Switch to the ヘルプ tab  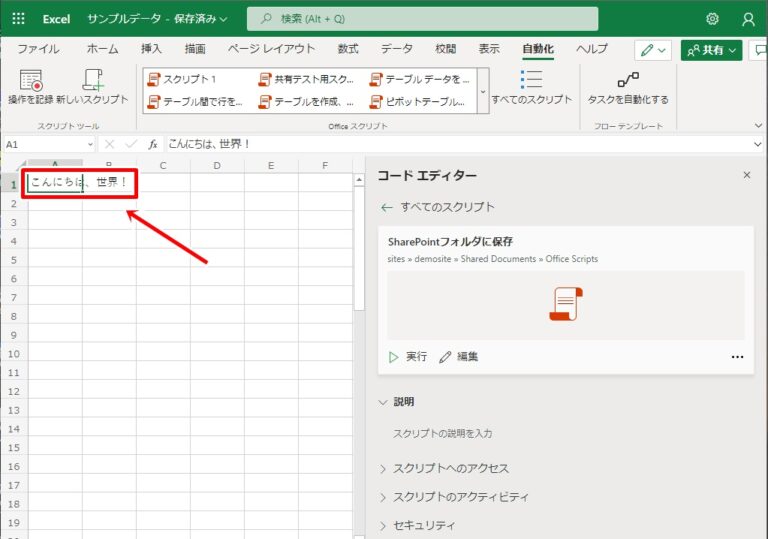tap(592, 49)
